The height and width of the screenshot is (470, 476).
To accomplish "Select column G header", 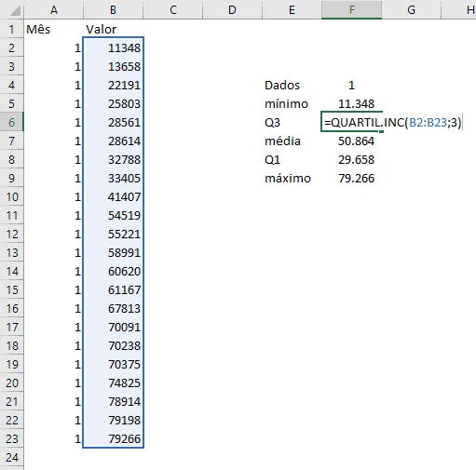I will click(411, 9).
